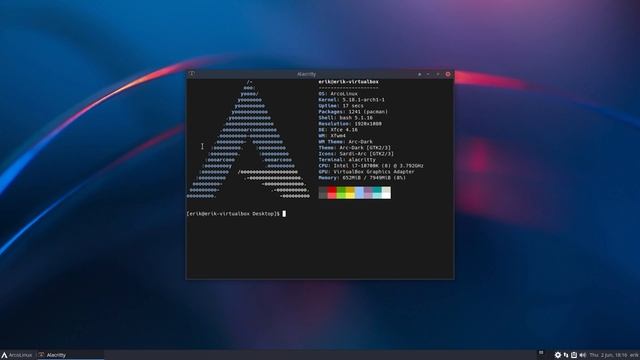The width and height of the screenshot is (640, 360).
Task: Click the red color block in neofetch palette
Action: (x=332, y=193)
